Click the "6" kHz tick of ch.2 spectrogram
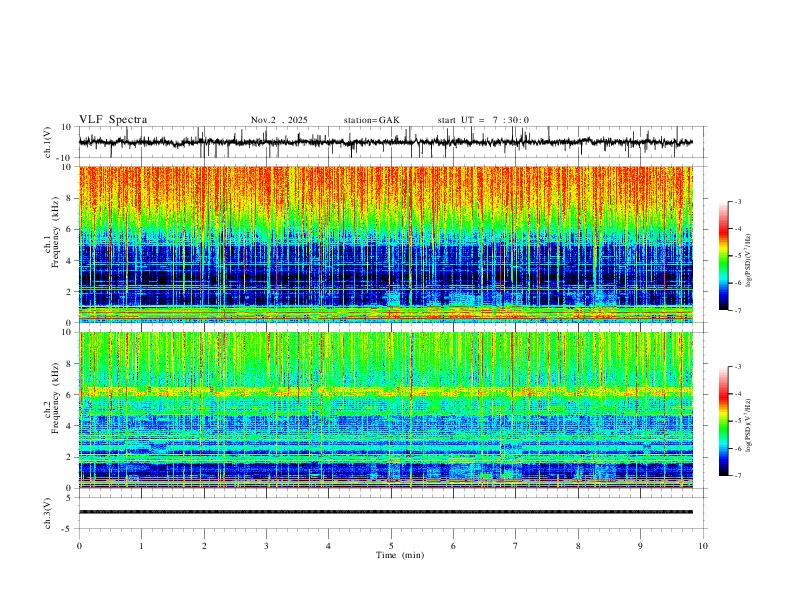Screen dimensions: 792x612 tap(70, 395)
